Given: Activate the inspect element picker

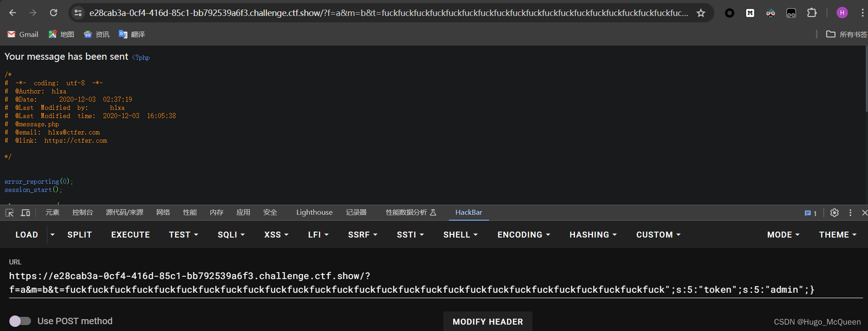Looking at the screenshot, I should point(9,212).
